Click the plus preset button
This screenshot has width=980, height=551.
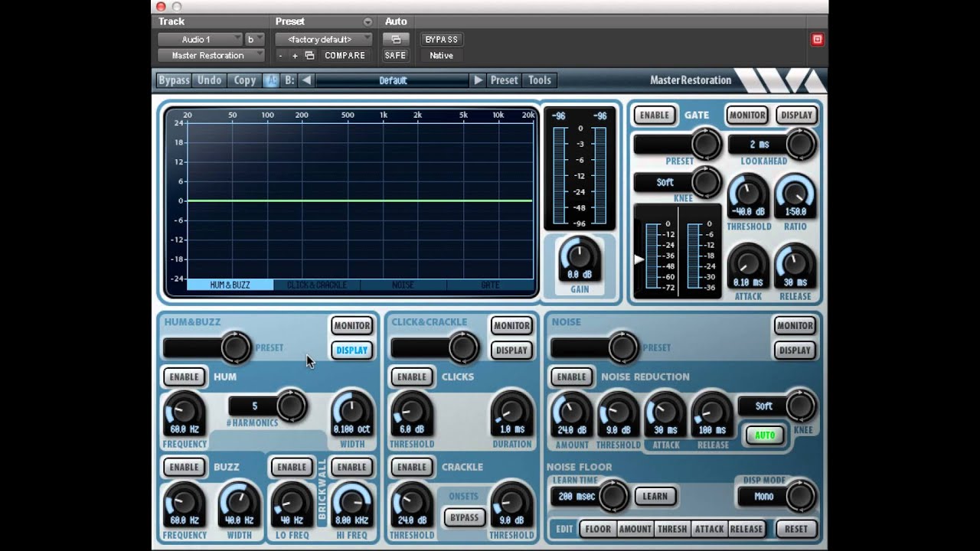295,55
